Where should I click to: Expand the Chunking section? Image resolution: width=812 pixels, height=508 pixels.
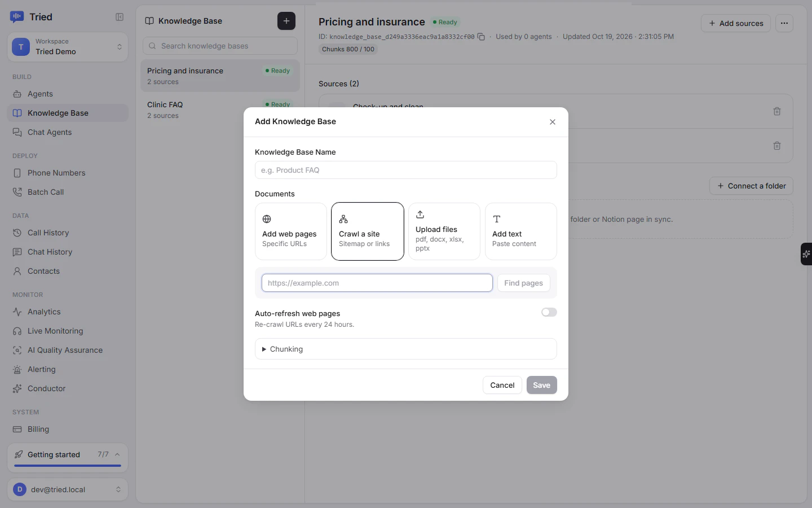tap(406, 349)
